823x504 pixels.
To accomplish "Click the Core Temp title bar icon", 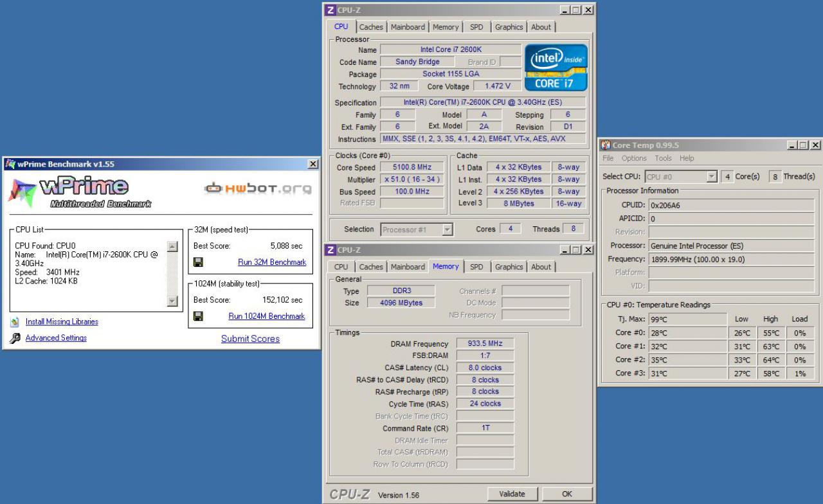I will 606,145.
